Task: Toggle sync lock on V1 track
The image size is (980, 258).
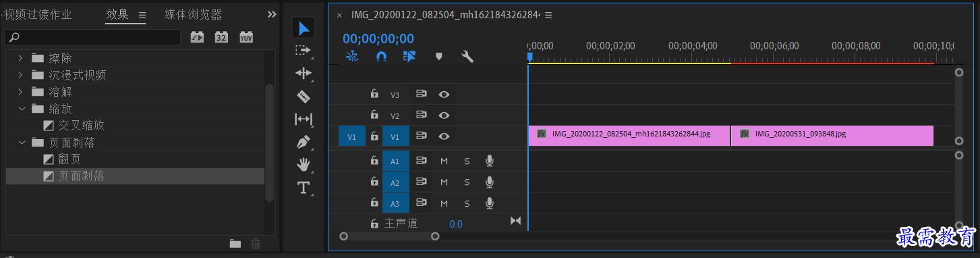Action: (x=422, y=136)
